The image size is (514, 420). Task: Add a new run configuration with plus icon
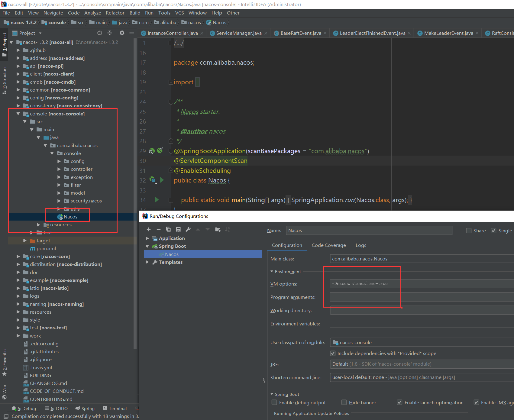(x=149, y=229)
